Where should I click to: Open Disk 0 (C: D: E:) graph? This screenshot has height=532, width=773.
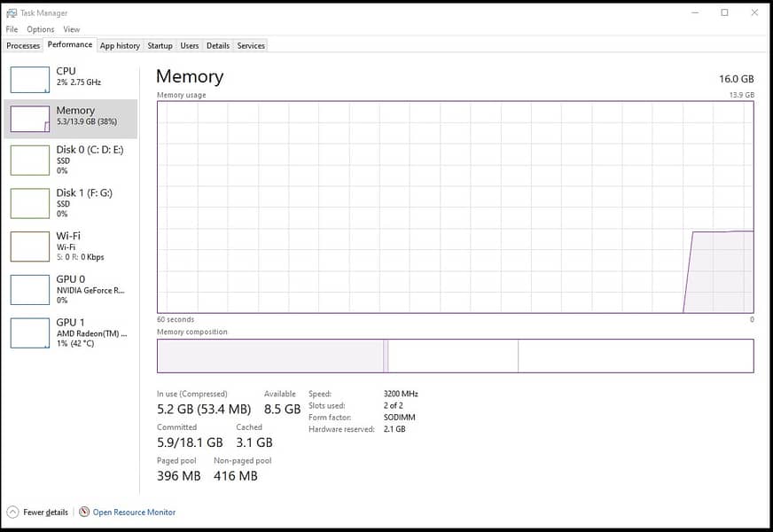point(30,160)
